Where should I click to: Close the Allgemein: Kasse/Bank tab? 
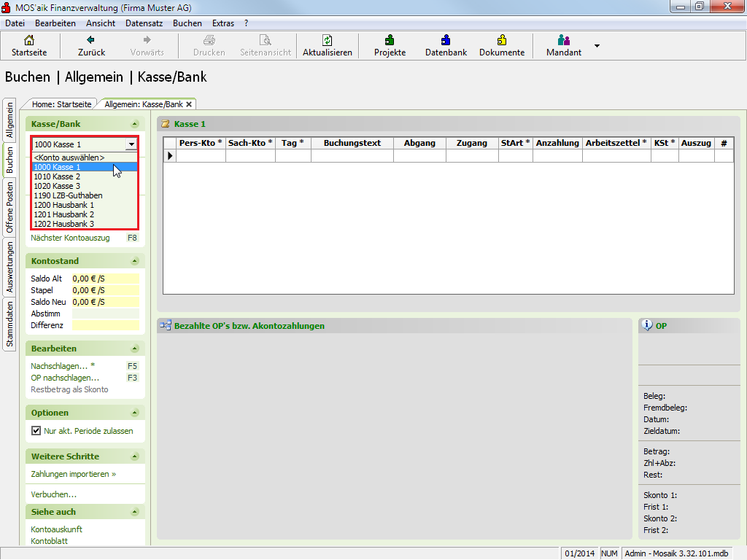tap(189, 104)
